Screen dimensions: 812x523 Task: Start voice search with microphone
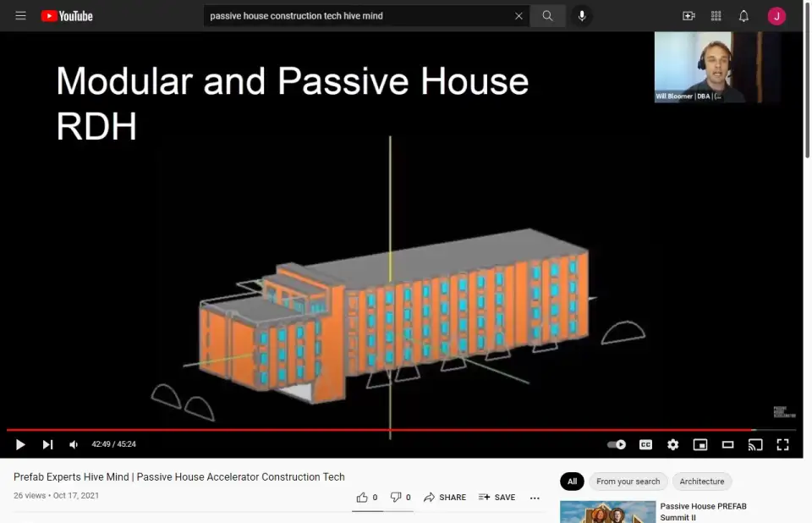pos(582,16)
